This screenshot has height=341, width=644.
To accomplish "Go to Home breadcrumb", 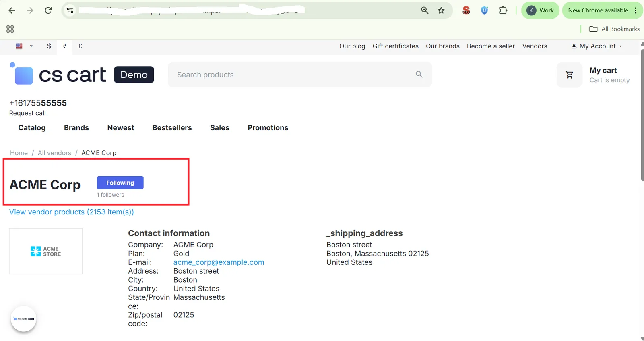I will 19,153.
